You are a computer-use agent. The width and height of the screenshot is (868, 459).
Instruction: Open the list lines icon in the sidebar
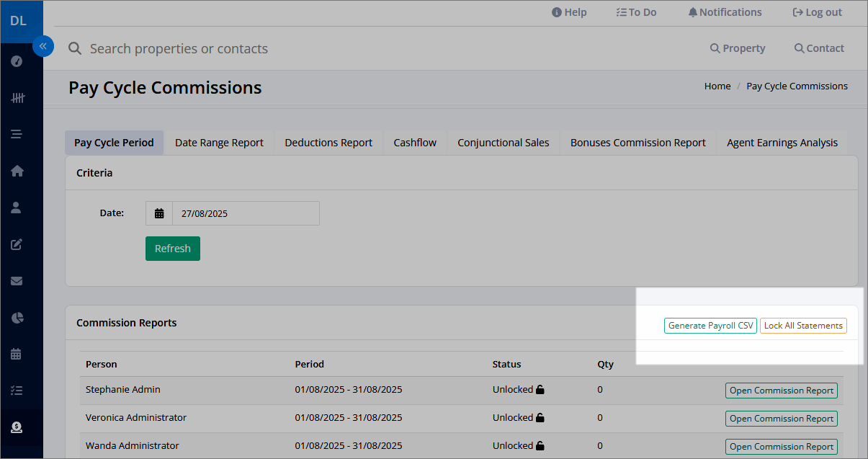coord(17,134)
